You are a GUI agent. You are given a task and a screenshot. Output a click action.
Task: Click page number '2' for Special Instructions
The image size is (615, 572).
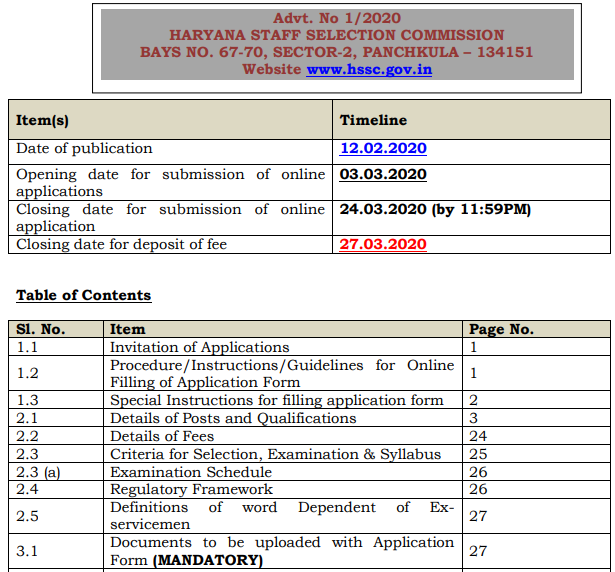click(473, 400)
